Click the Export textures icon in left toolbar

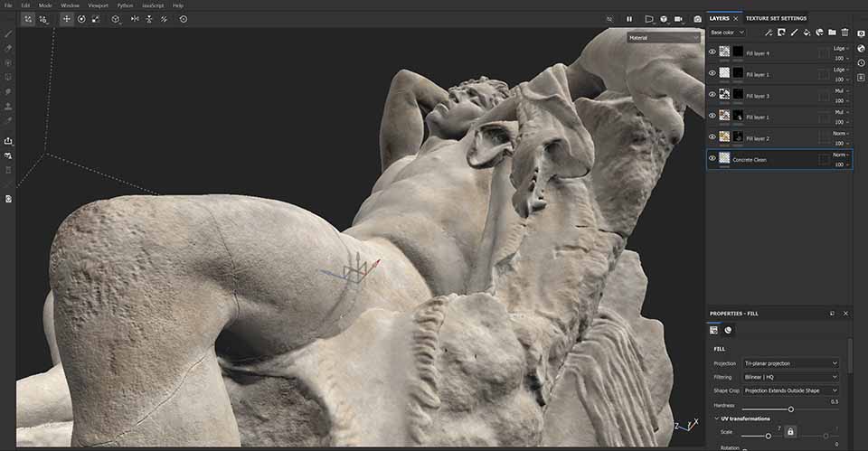(8, 141)
